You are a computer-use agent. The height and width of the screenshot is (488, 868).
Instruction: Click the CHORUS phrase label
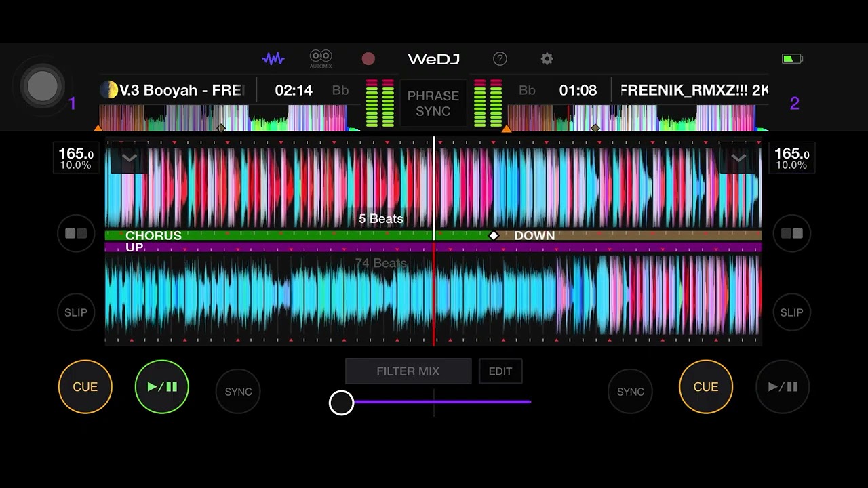[x=153, y=235]
